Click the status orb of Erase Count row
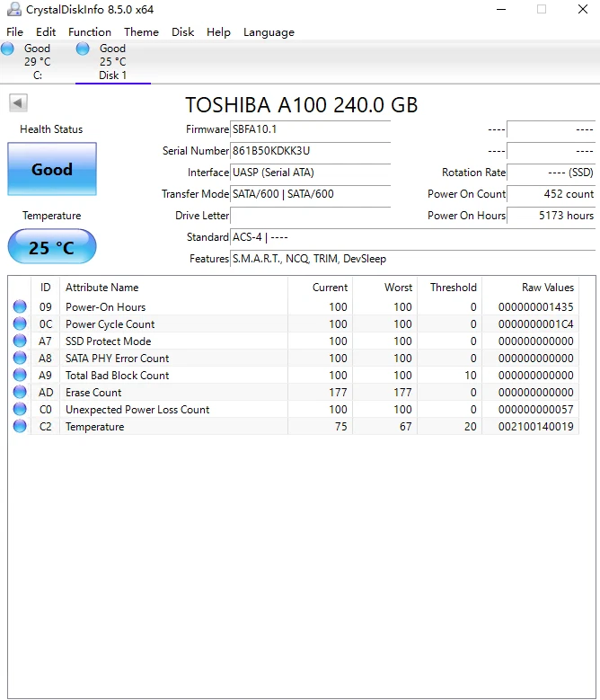 (20, 392)
